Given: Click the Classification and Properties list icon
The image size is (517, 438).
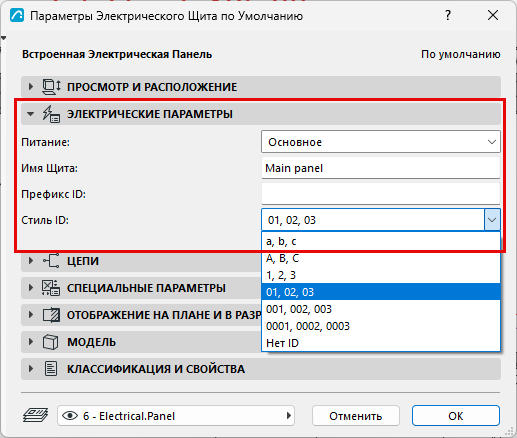Looking at the screenshot, I should click(51, 369).
